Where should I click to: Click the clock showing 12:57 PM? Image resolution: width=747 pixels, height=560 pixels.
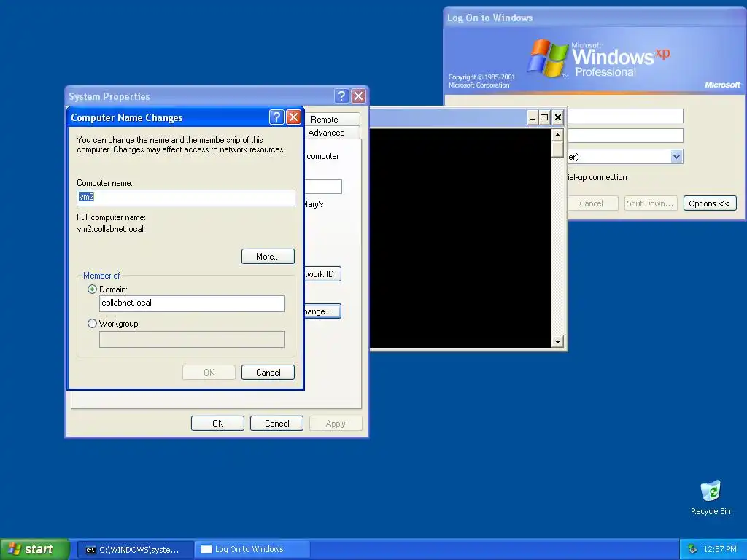pos(720,549)
